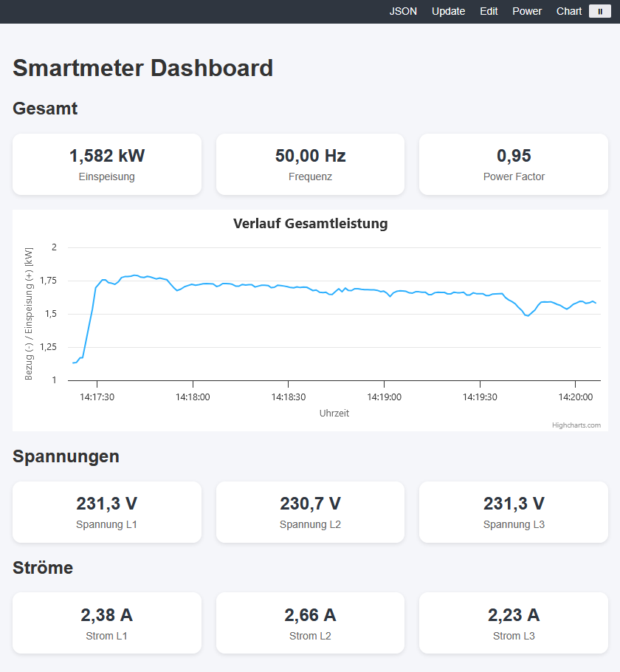This screenshot has width=620, height=672.
Task: Click the Verlauf Gesamtleistung chart title
Action: (310, 223)
